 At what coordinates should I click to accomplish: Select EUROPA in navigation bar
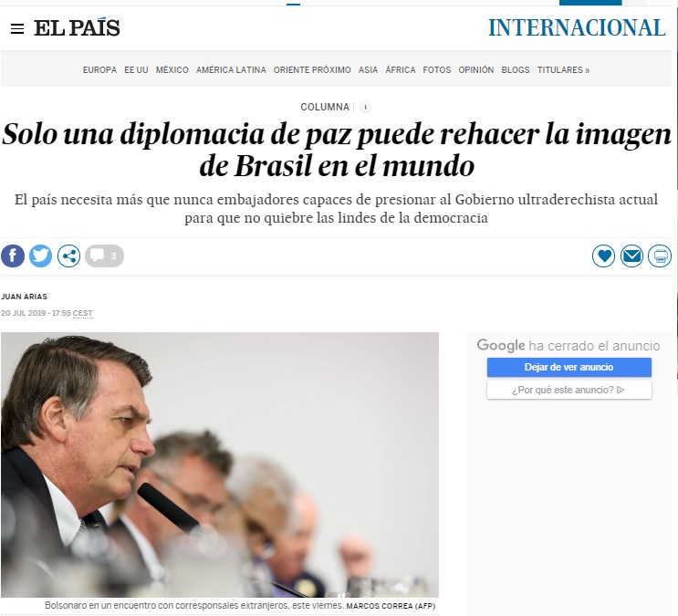[x=99, y=70]
